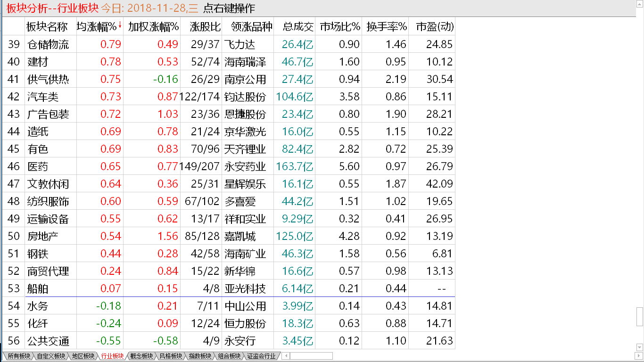Click leading stock 京华激光
Viewport: 644px width, 362px height.
click(x=245, y=132)
